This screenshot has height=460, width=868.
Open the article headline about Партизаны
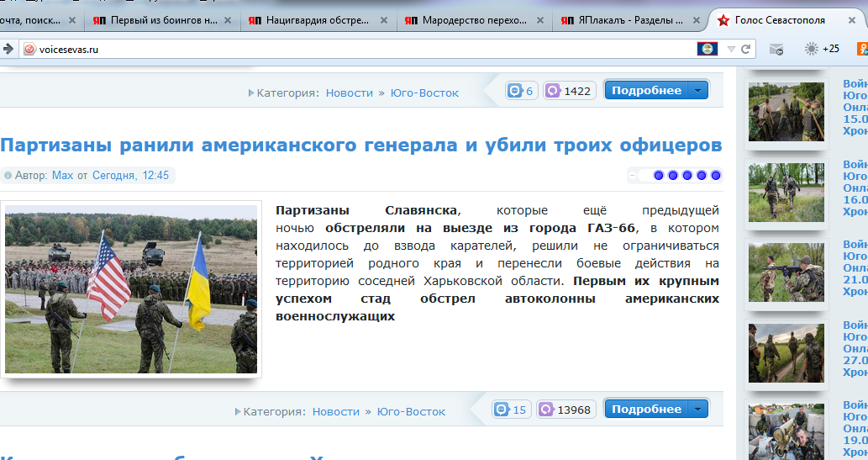click(x=361, y=145)
